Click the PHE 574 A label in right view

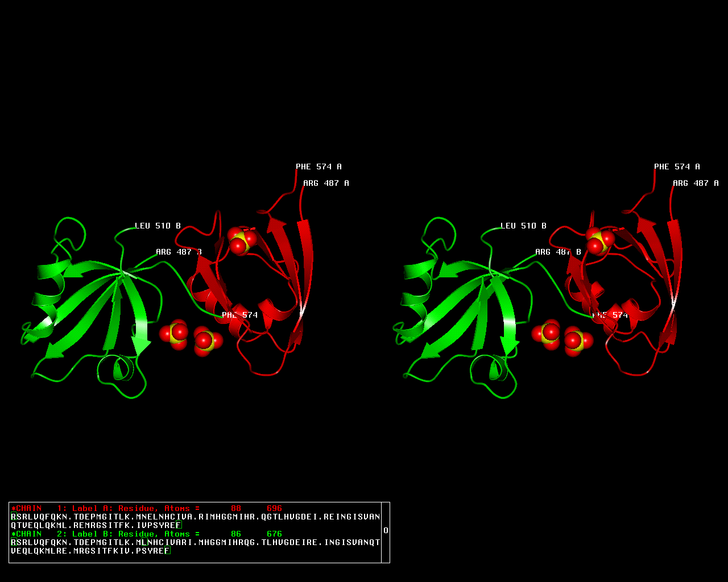click(677, 167)
